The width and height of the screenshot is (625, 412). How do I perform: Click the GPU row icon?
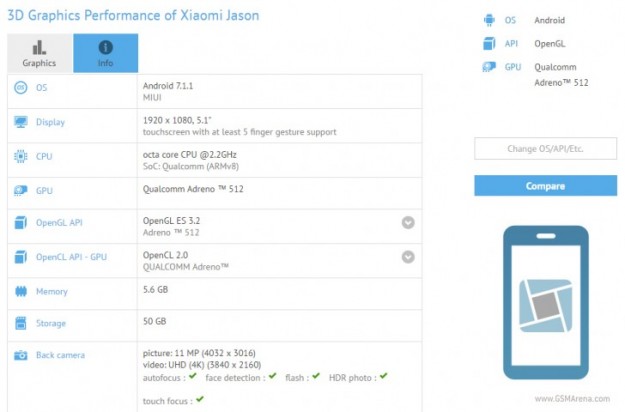20,189
